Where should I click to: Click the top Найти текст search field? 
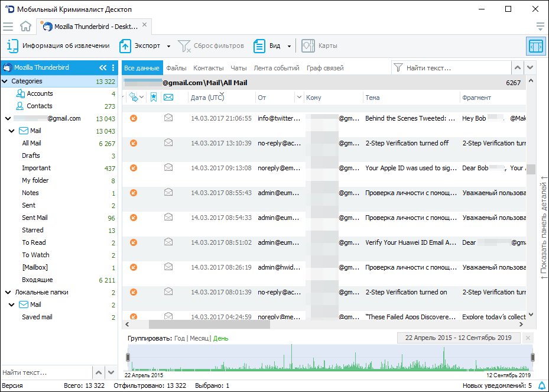click(451, 68)
